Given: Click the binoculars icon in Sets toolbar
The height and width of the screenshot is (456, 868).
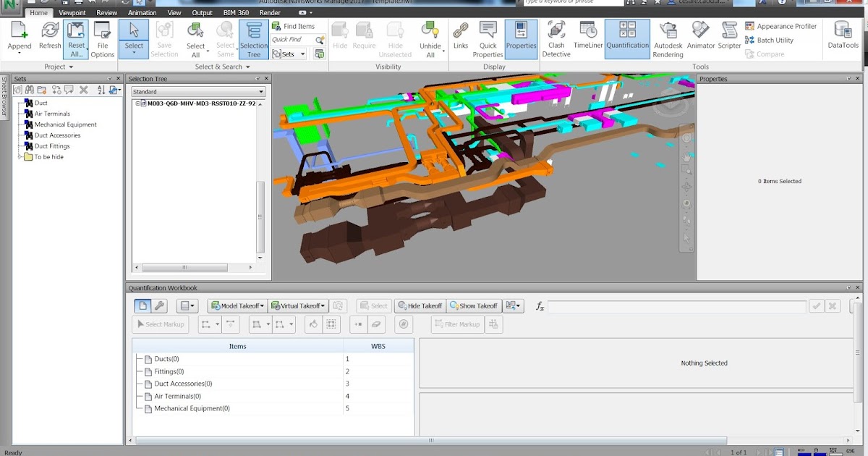Looking at the screenshot, I should click(30, 90).
